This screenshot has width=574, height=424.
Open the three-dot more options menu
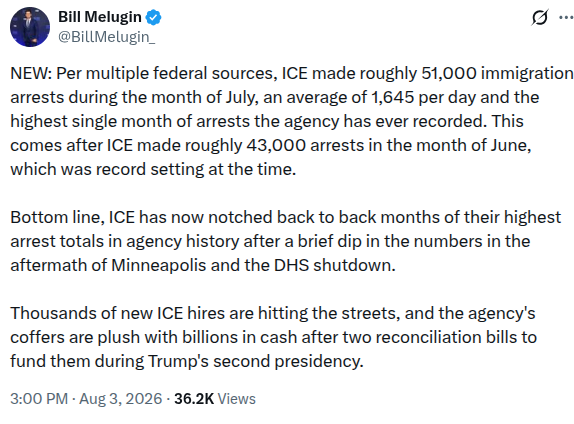tap(566, 18)
